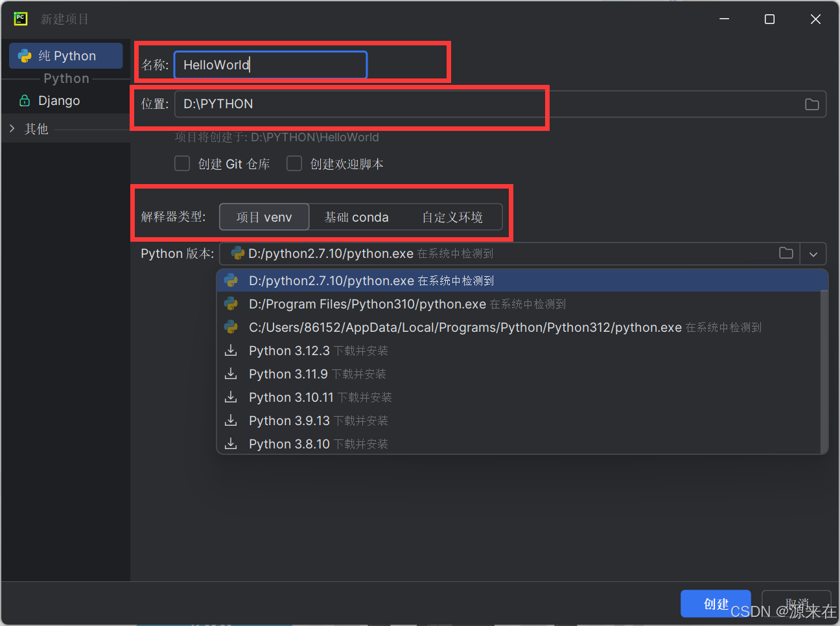Click the 项目将创建于 path hint text
The image size is (840, 626).
277,137
